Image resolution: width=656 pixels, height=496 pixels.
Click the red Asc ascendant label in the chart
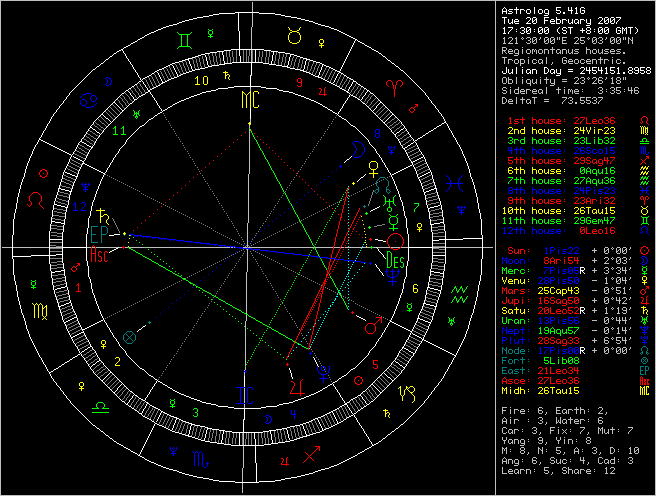click(x=100, y=255)
